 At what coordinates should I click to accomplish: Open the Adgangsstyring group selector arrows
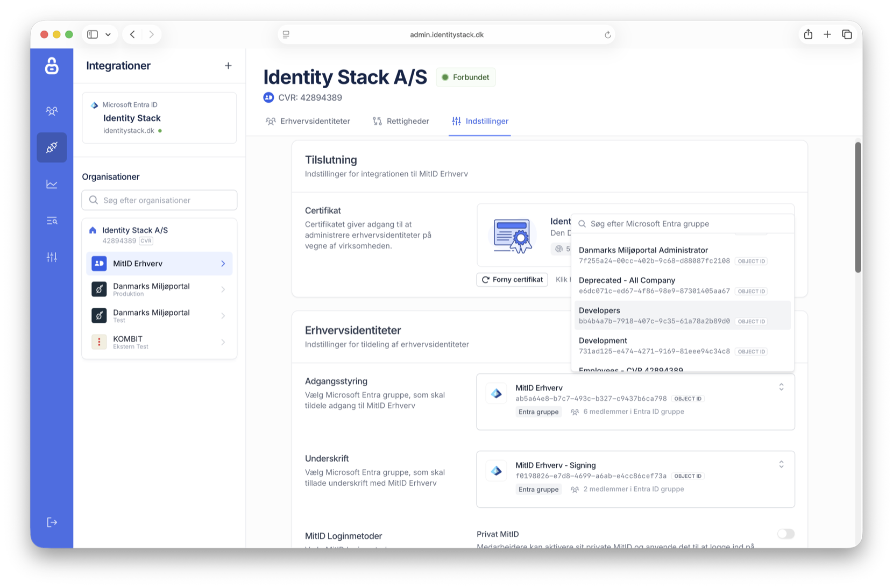(x=781, y=387)
